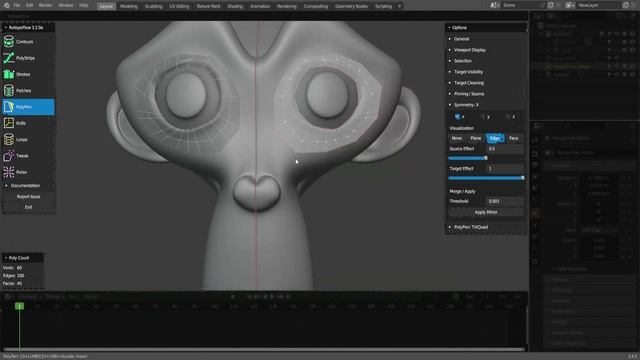
Task: Switch to the UV Editing workspace tab
Action: point(179,6)
